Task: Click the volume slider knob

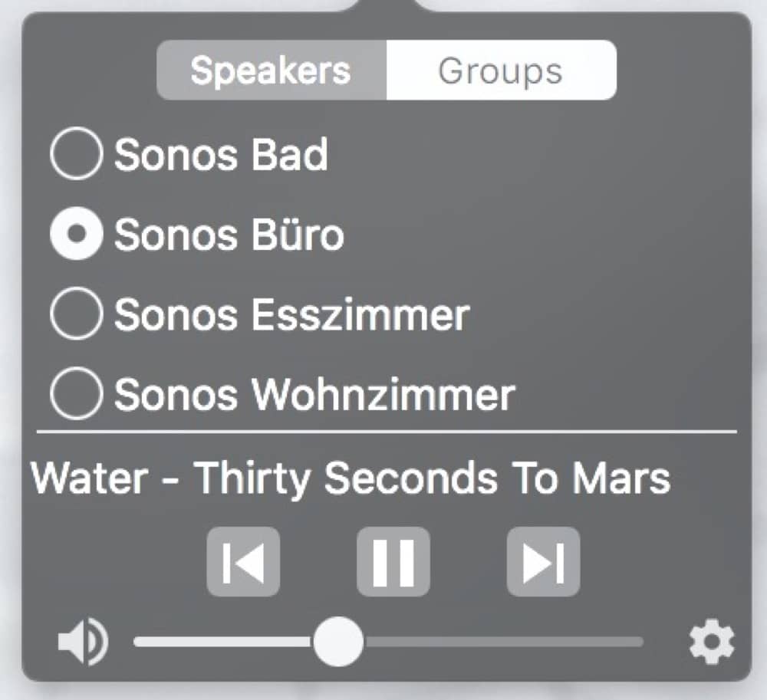Action: coord(338,641)
